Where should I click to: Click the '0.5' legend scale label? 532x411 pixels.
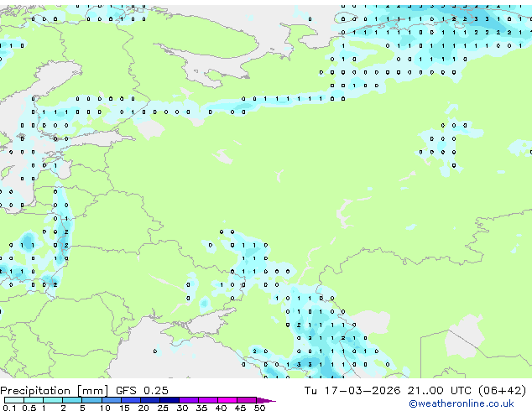(29, 408)
